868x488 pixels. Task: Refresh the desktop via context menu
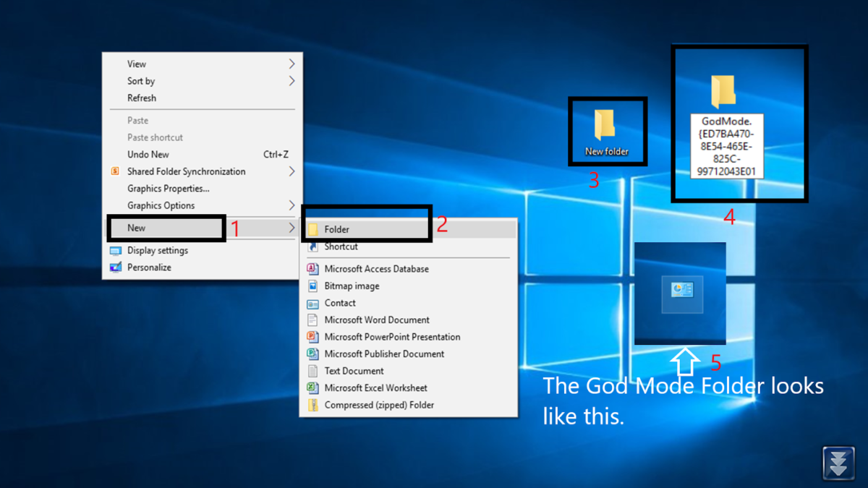pyautogui.click(x=141, y=98)
